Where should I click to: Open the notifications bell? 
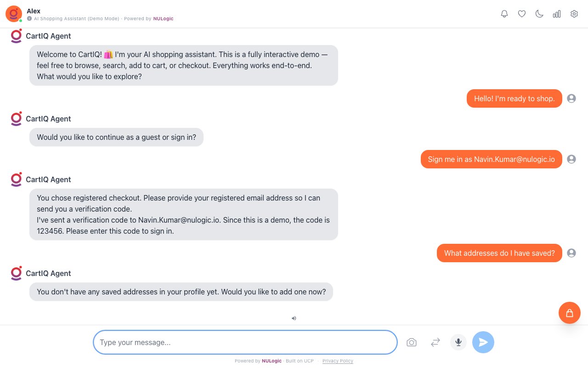504,14
